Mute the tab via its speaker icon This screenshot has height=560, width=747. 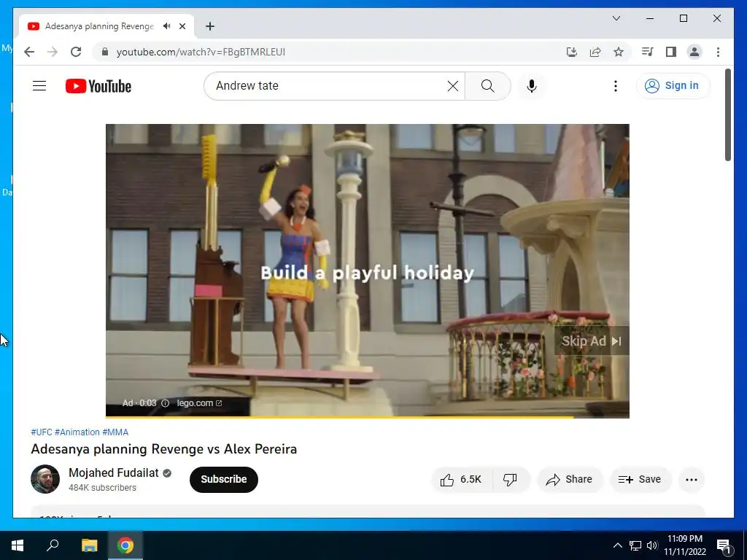point(167,26)
